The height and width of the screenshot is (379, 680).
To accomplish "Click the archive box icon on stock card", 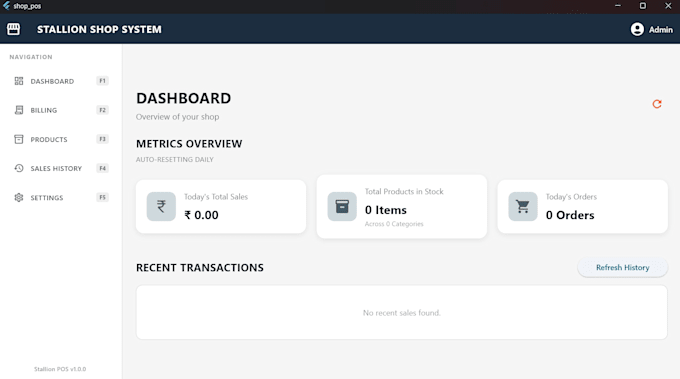I will point(342,206).
